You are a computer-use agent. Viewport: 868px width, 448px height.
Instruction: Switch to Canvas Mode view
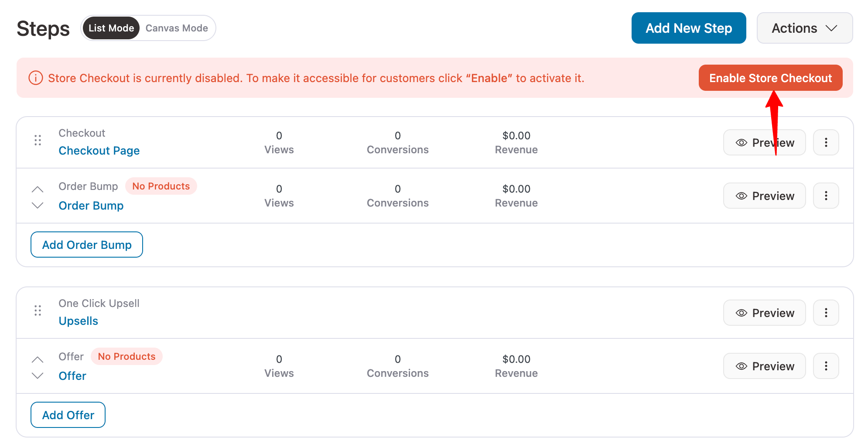(x=177, y=28)
